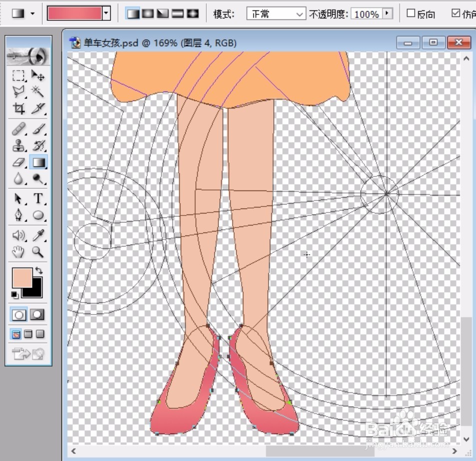
Task: Click the vertical scrollbar up arrow
Action: [467, 58]
